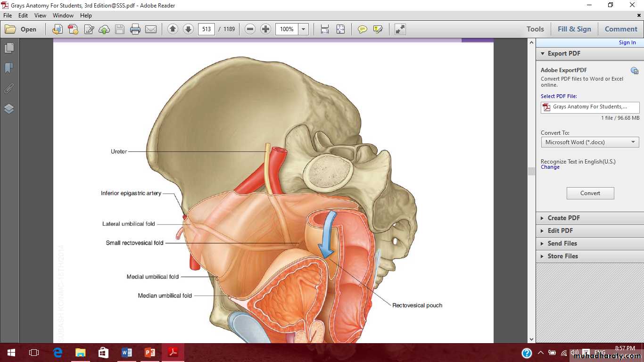This screenshot has height=362, width=644.
Task: Open the Bookmarks sidebar panel
Action: [9, 68]
